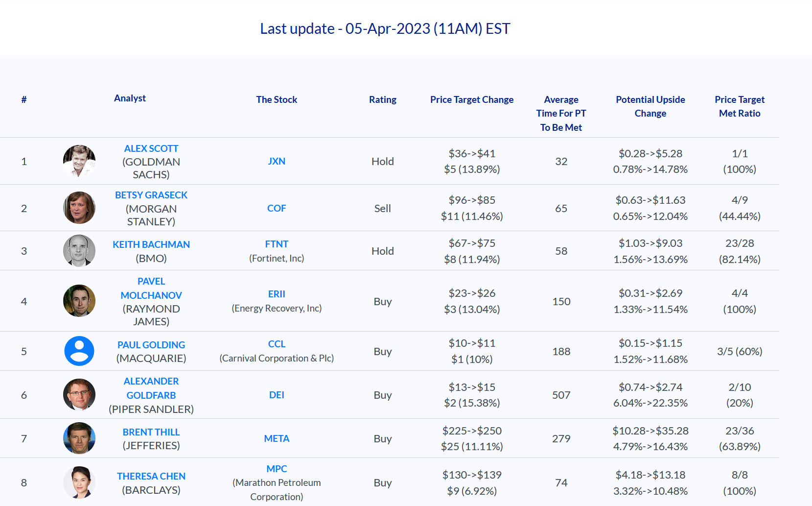Click The Stock column header
This screenshot has width=812, height=506.
277,99
